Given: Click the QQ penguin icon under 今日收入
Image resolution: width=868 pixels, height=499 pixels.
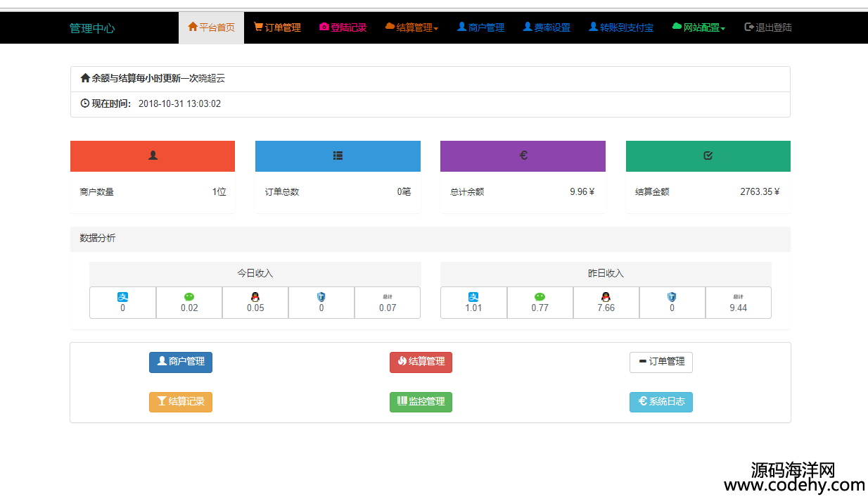Looking at the screenshot, I should pyautogui.click(x=255, y=297).
